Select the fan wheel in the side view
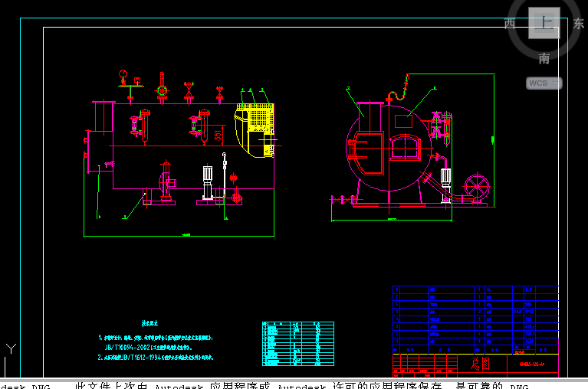Image resolution: width=588 pixels, height=389 pixels. (478, 187)
